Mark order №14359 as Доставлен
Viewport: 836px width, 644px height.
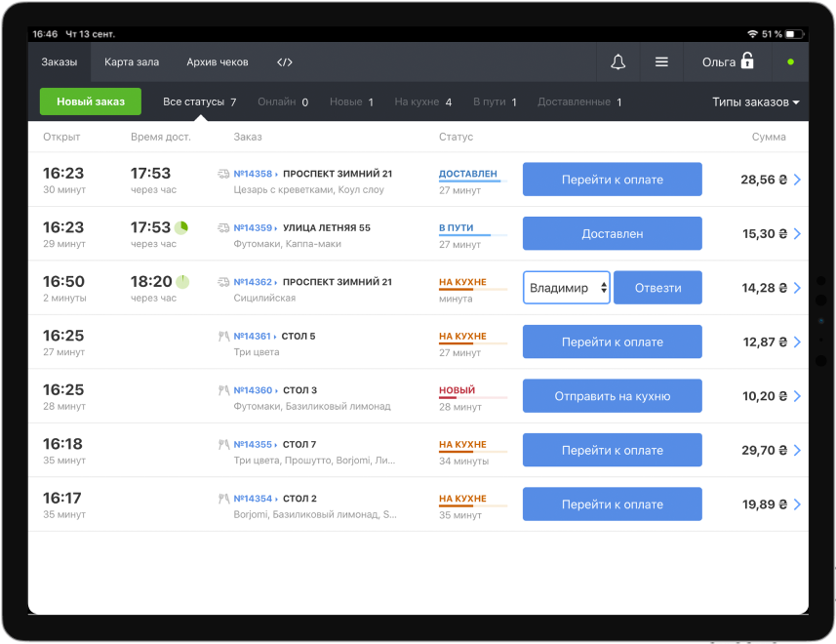[x=612, y=233]
